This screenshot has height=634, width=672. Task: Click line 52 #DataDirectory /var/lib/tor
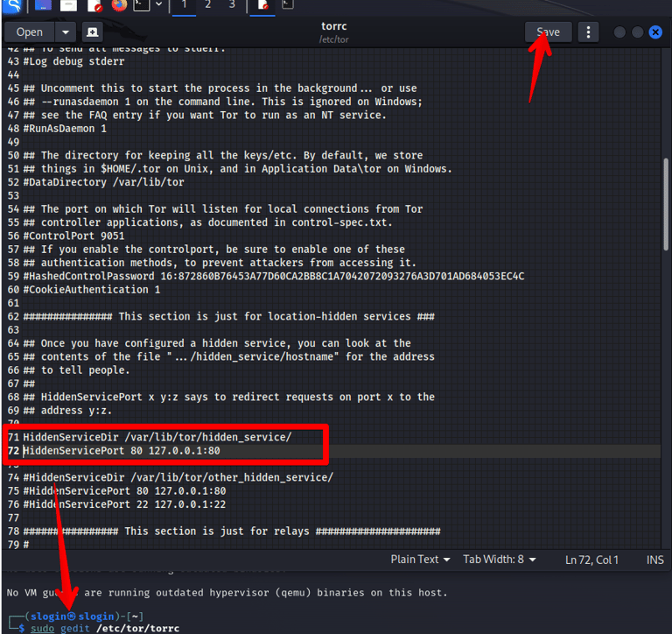(104, 182)
